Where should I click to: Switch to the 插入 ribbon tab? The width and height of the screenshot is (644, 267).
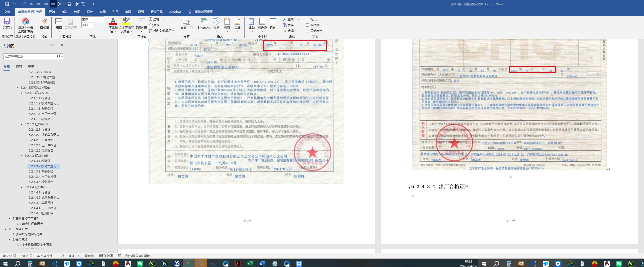65,12
